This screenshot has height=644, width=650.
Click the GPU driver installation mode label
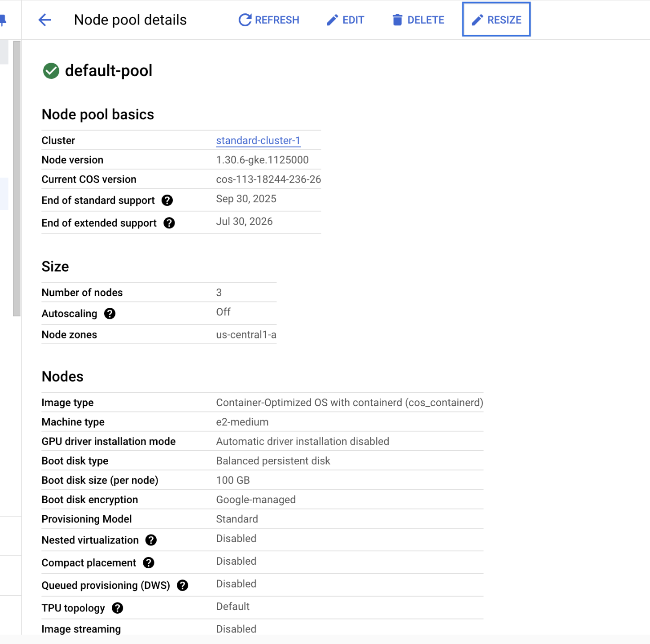pos(109,441)
